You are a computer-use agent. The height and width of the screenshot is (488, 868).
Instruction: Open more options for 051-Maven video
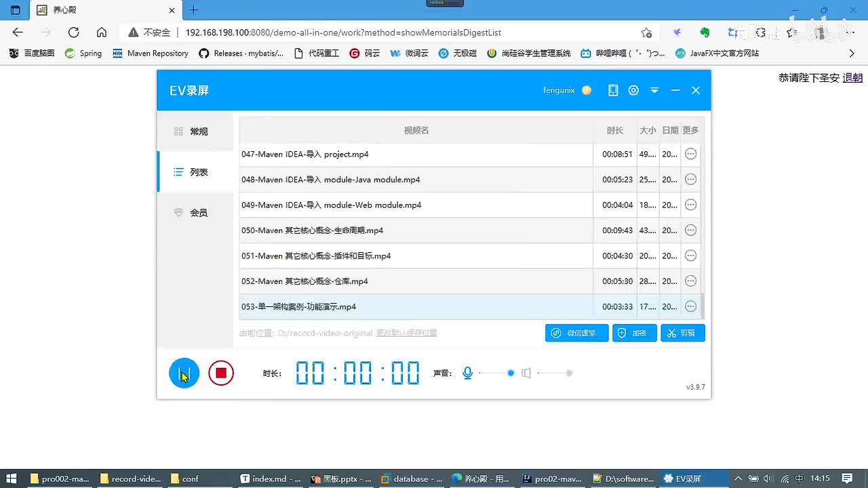point(690,256)
